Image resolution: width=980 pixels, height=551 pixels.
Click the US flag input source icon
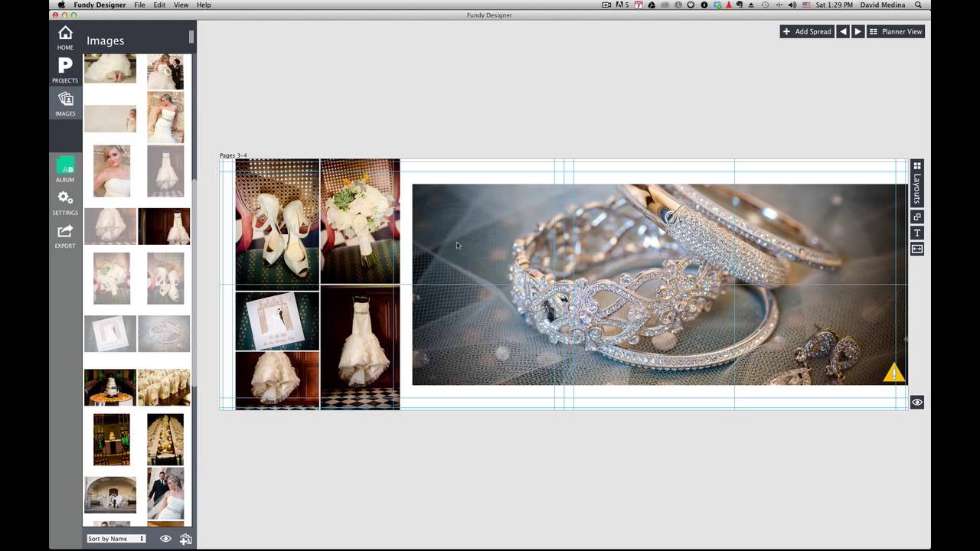click(x=806, y=5)
